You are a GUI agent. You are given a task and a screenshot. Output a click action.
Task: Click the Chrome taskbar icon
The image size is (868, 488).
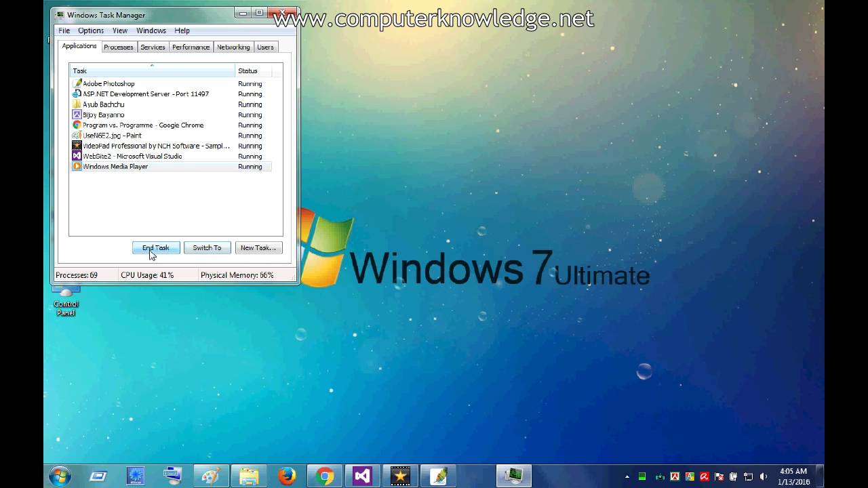tap(325, 476)
